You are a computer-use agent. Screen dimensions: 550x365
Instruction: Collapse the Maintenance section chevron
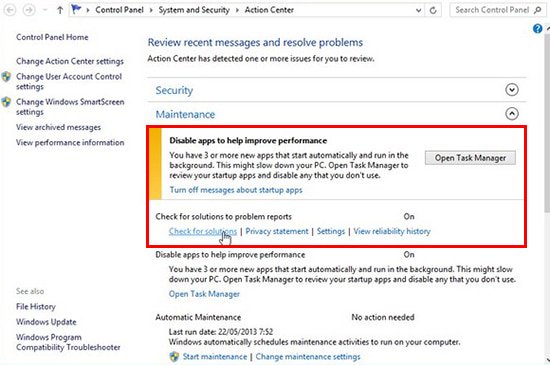coord(512,114)
